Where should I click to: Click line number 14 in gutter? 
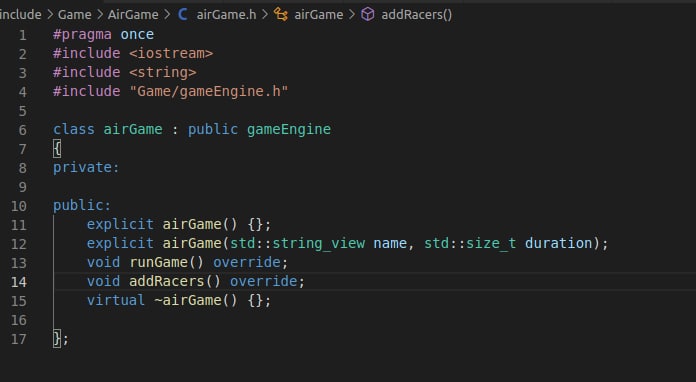tap(19, 282)
